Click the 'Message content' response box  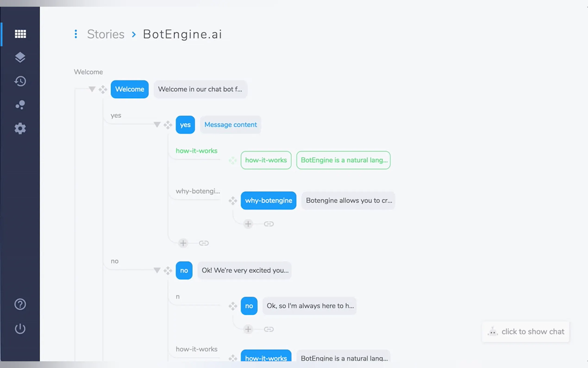(230, 125)
